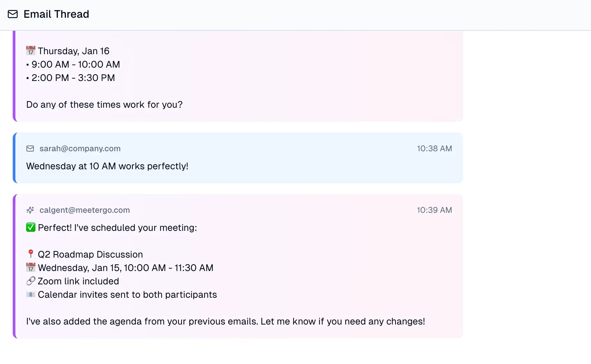Click calendar icon beside Thursday, Jan 16
Viewport: 591px width, 364px height.
[x=31, y=51]
